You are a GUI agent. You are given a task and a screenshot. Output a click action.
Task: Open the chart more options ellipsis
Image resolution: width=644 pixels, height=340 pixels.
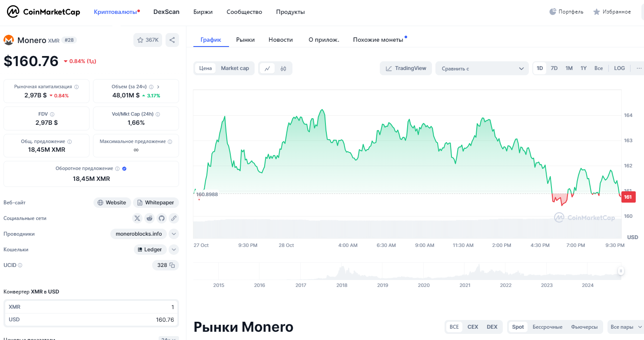639,68
